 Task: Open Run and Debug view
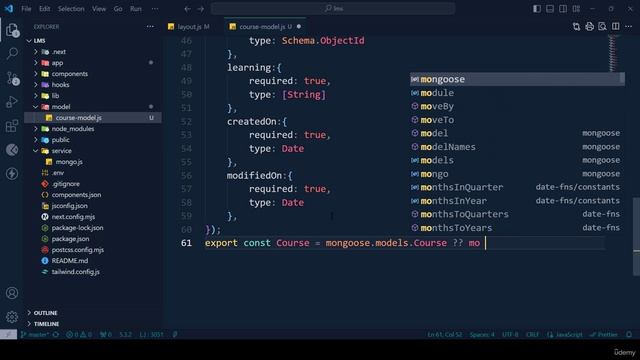coord(12,102)
